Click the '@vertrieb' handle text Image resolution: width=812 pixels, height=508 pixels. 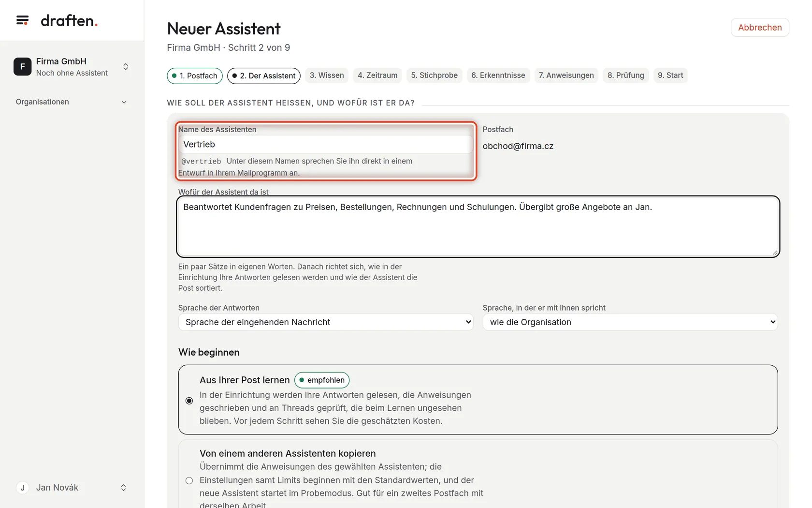[x=201, y=162]
